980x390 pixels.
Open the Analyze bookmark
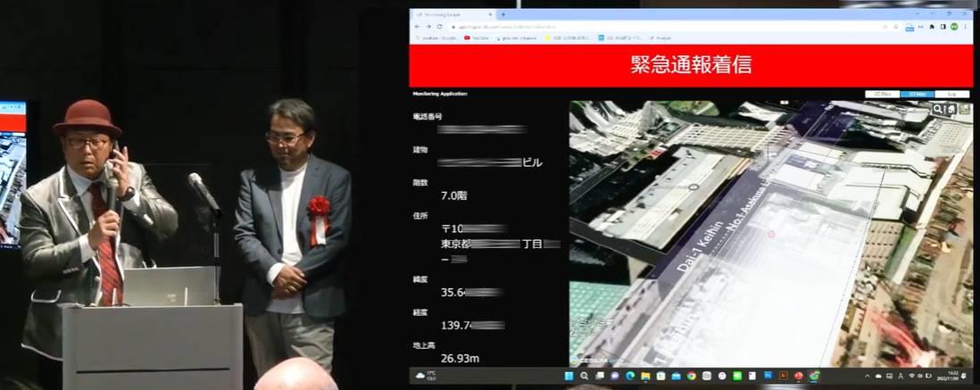point(660,37)
